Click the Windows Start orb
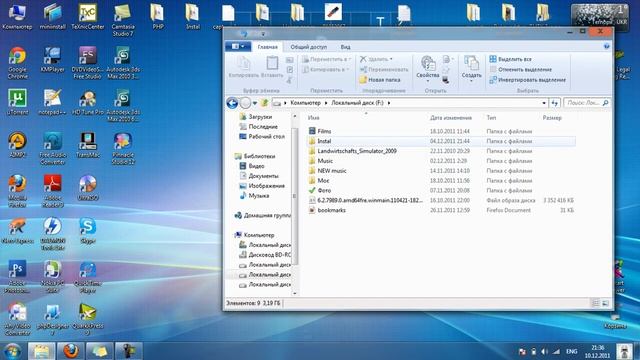Viewport: 640px width, 360px height. [x=12, y=351]
